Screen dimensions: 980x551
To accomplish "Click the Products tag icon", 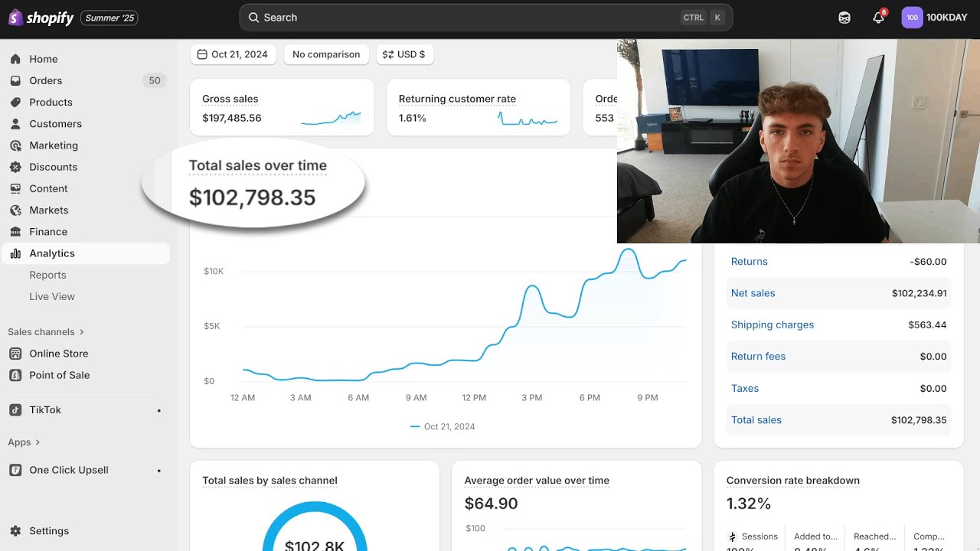I will click(x=15, y=102).
